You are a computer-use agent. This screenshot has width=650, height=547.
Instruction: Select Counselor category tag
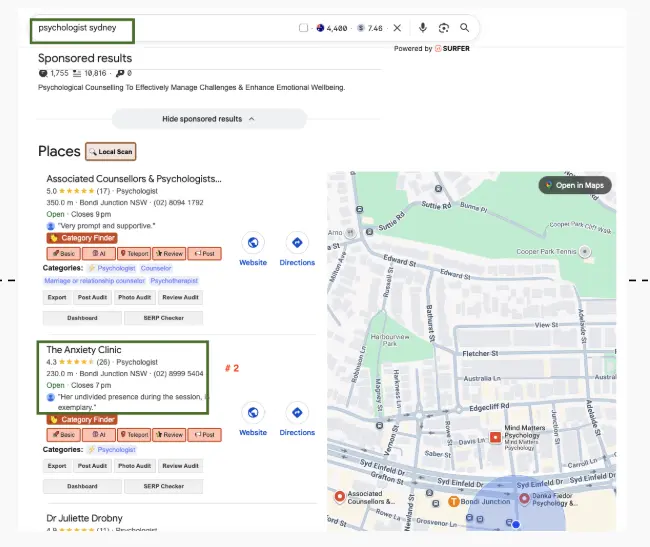(156, 268)
